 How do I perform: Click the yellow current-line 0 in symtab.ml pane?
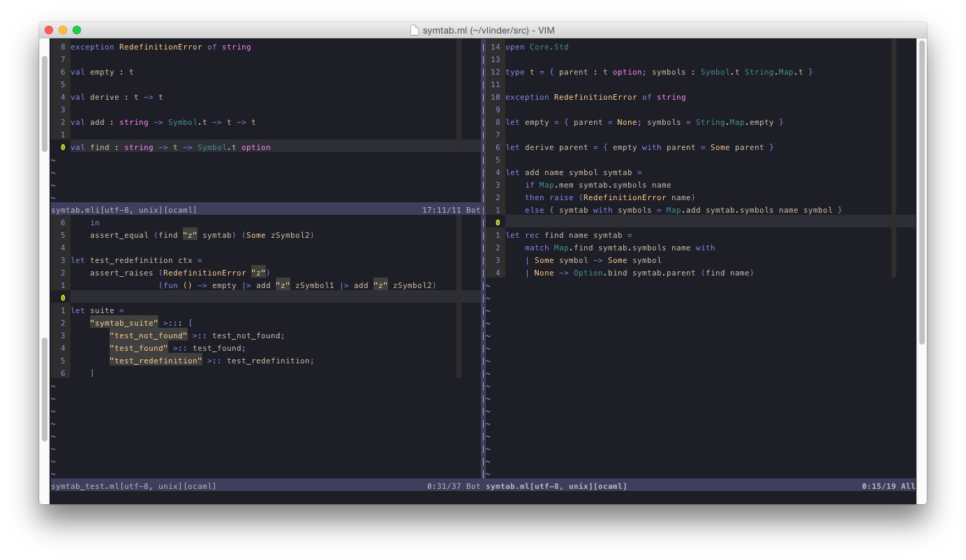pyautogui.click(x=498, y=222)
